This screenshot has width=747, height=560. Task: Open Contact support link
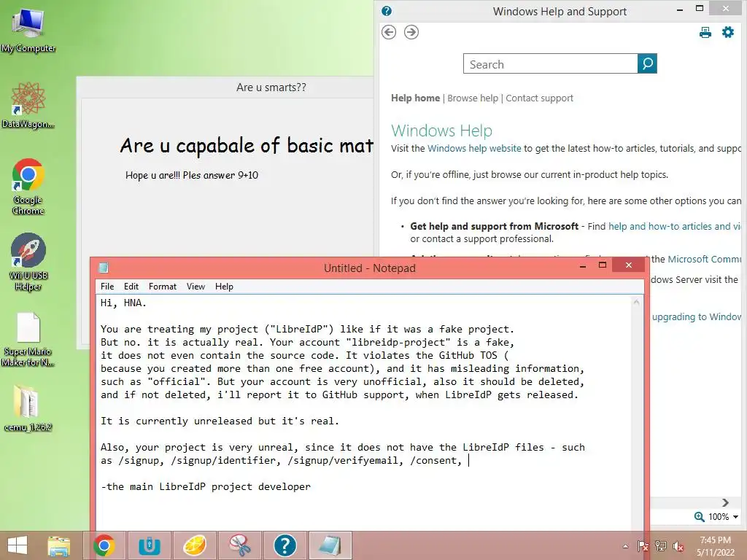pyautogui.click(x=539, y=98)
